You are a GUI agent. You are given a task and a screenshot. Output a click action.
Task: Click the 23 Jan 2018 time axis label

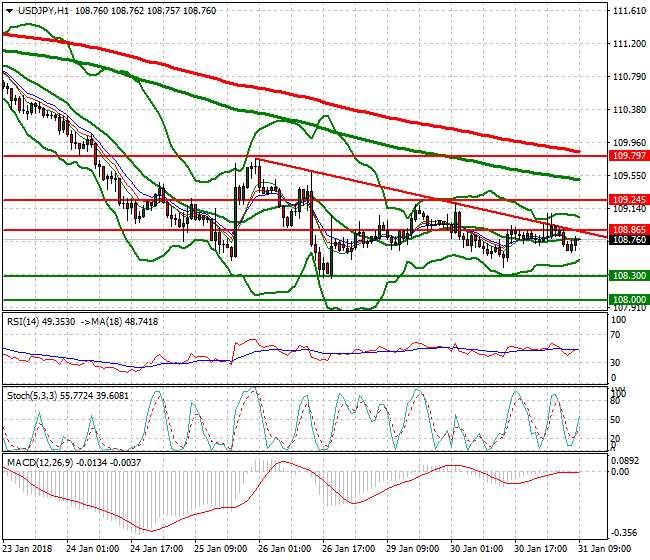pyautogui.click(x=27, y=549)
